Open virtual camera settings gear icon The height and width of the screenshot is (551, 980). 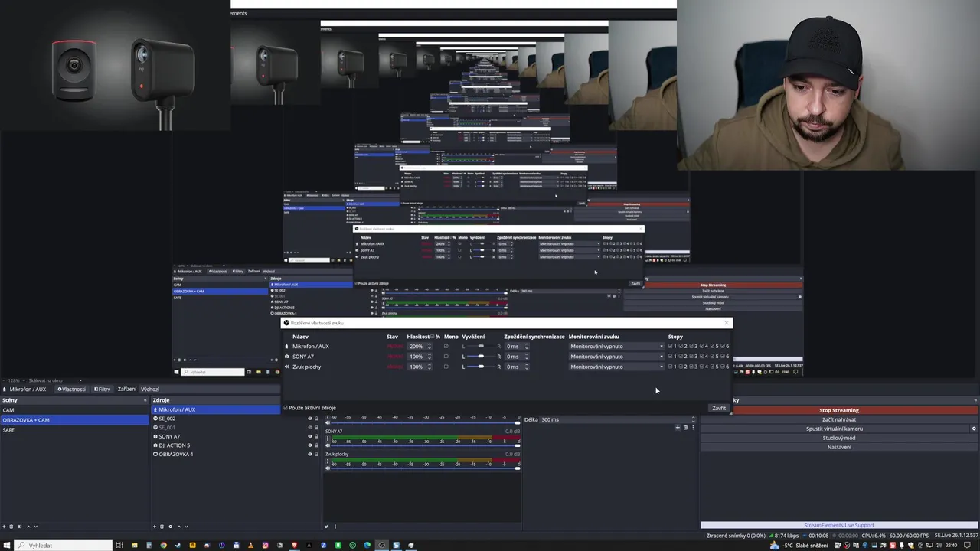click(974, 429)
